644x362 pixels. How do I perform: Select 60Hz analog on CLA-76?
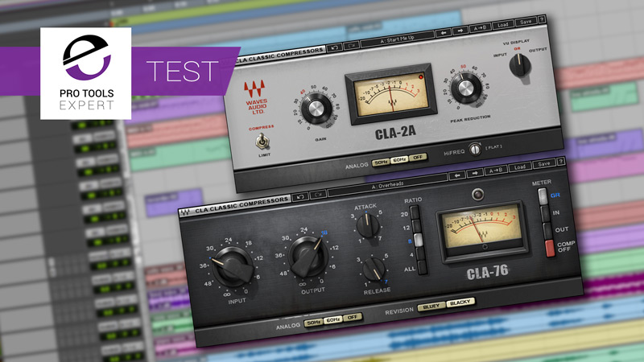(x=332, y=320)
